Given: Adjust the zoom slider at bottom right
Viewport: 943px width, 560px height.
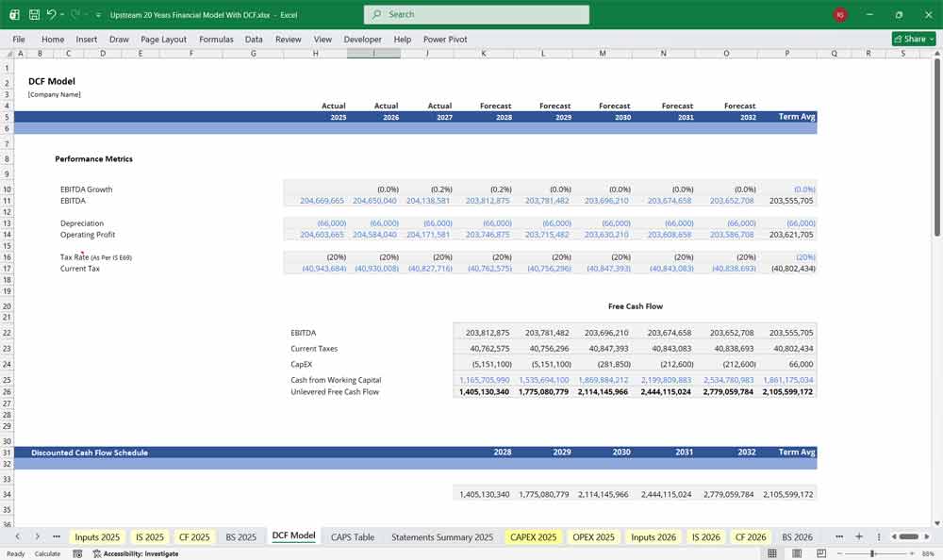Looking at the screenshot, I should tap(872, 553).
